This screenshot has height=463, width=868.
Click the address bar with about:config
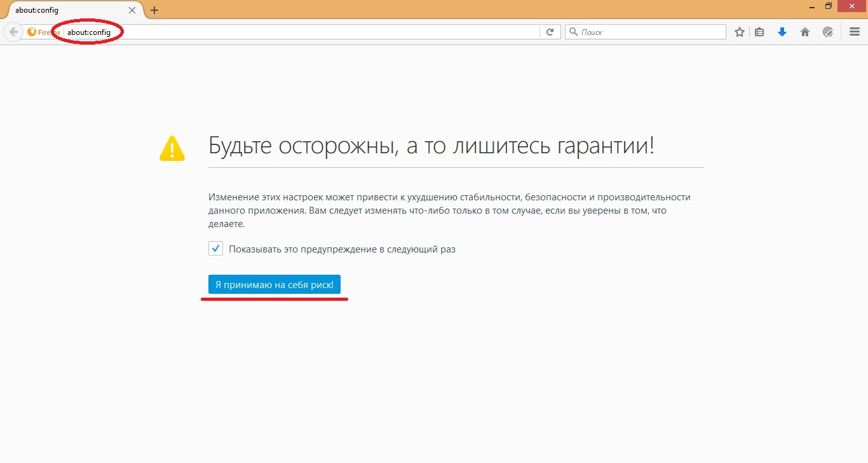click(302, 32)
